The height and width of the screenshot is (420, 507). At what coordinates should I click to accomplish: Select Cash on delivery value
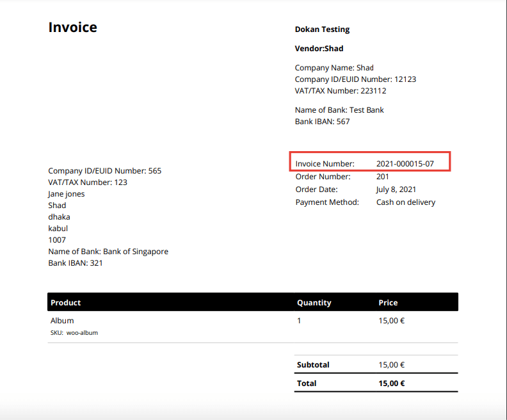tap(406, 202)
